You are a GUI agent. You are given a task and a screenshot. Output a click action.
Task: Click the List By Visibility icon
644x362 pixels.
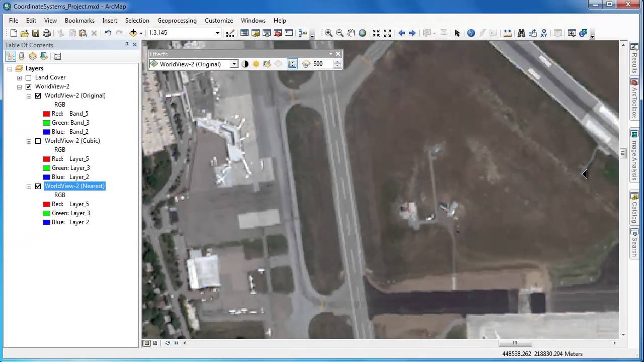[33, 56]
